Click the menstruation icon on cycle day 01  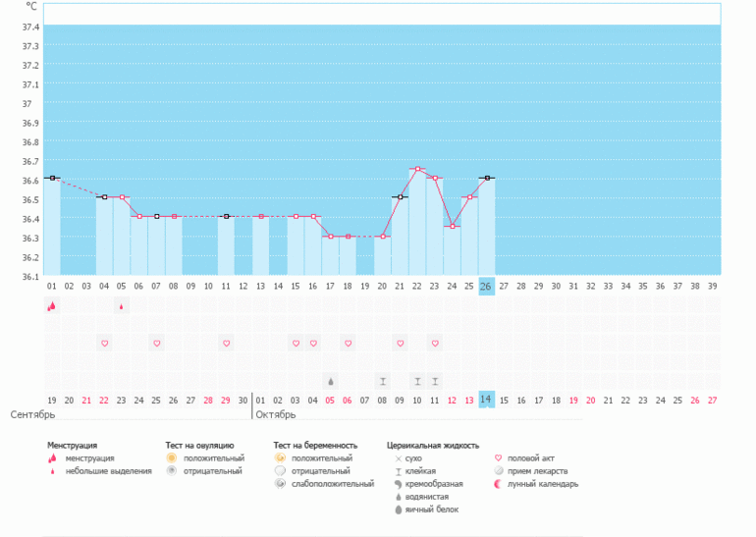coord(51,306)
